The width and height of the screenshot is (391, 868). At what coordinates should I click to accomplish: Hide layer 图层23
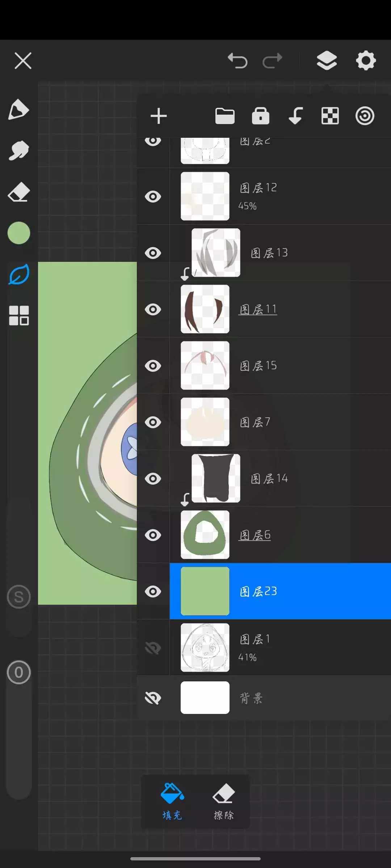click(153, 592)
